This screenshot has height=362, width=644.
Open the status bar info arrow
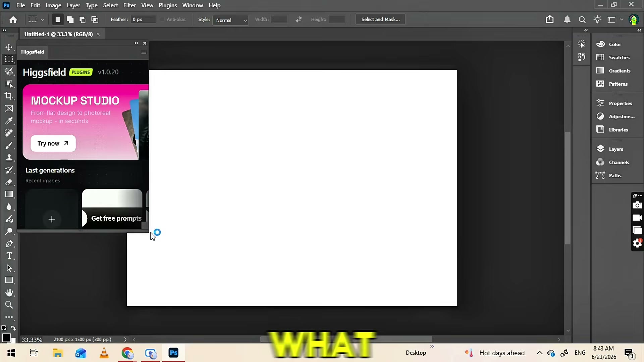[x=125, y=340]
